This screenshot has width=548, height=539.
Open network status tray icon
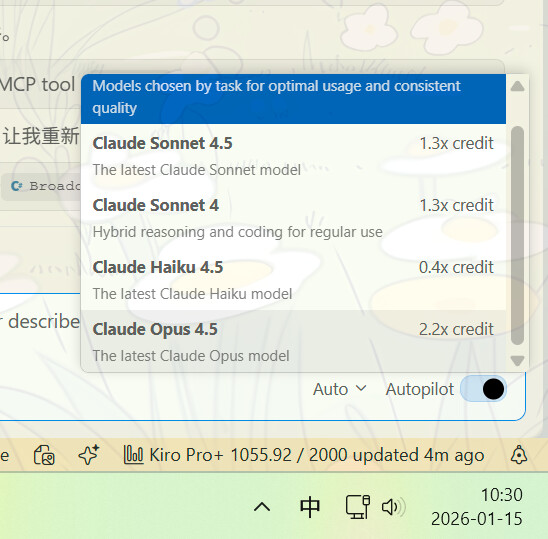click(358, 506)
